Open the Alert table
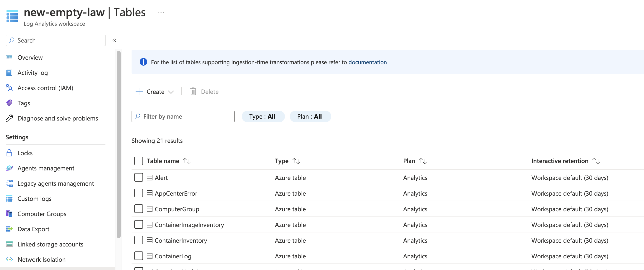The height and width of the screenshot is (270, 644). click(x=161, y=178)
